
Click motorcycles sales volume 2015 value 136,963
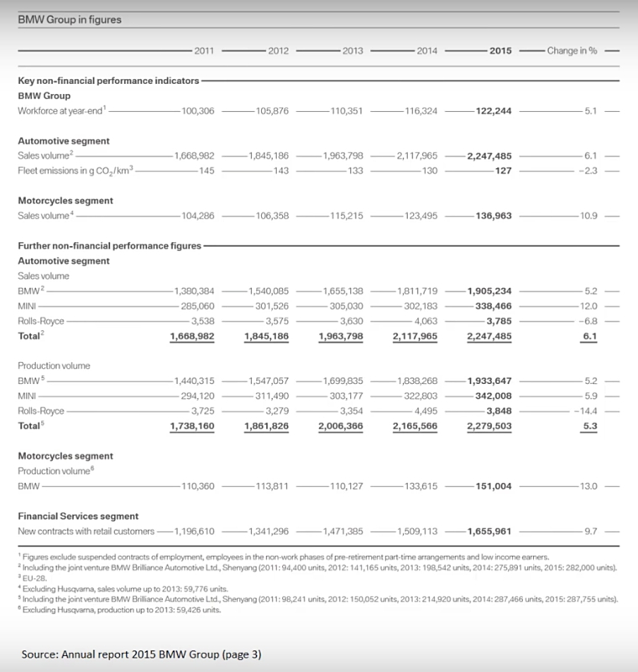491,216
